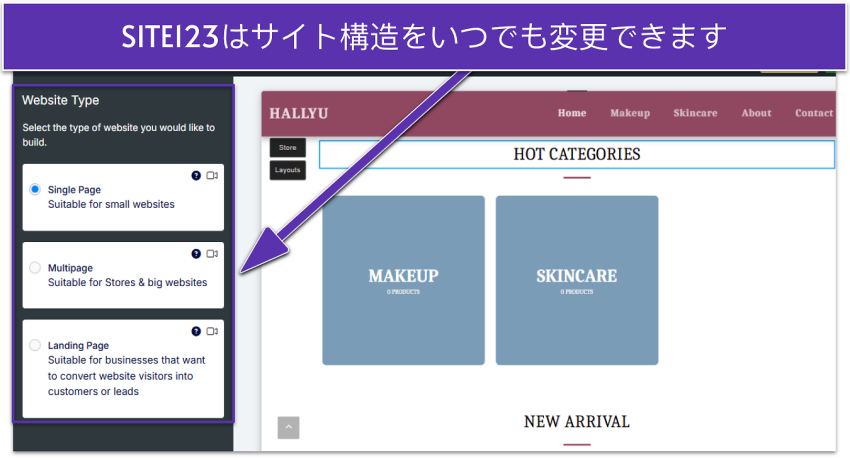Go to Home in site navigation
The height and width of the screenshot is (460, 850).
click(x=572, y=113)
